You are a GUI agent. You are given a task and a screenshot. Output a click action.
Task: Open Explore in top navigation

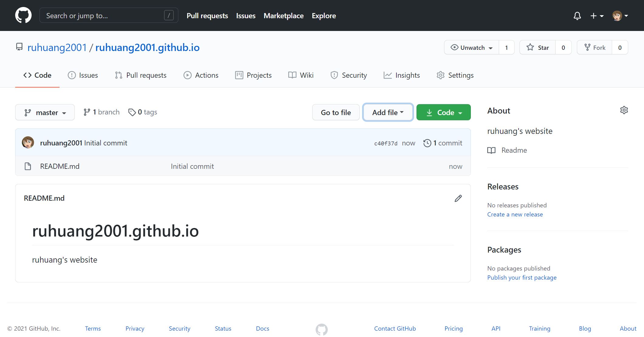324,16
